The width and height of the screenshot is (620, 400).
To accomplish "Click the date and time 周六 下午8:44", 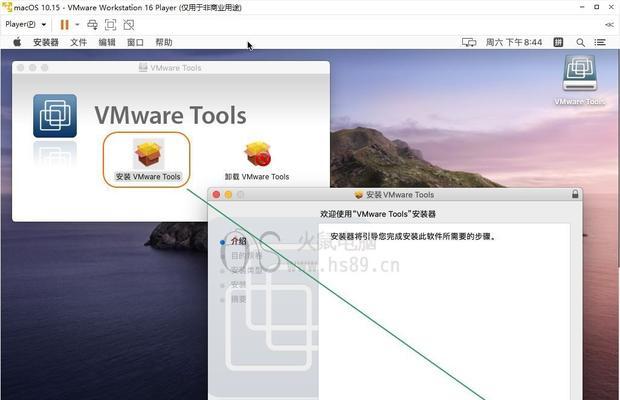I will pos(514,42).
